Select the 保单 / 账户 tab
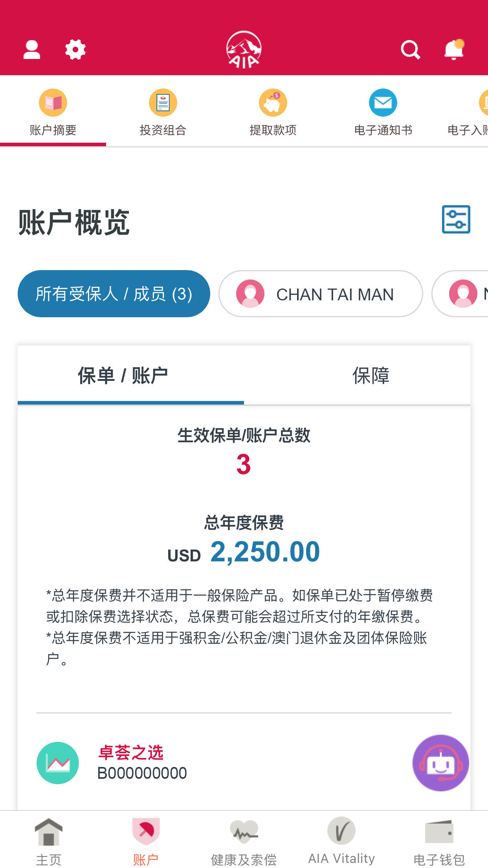 [123, 375]
